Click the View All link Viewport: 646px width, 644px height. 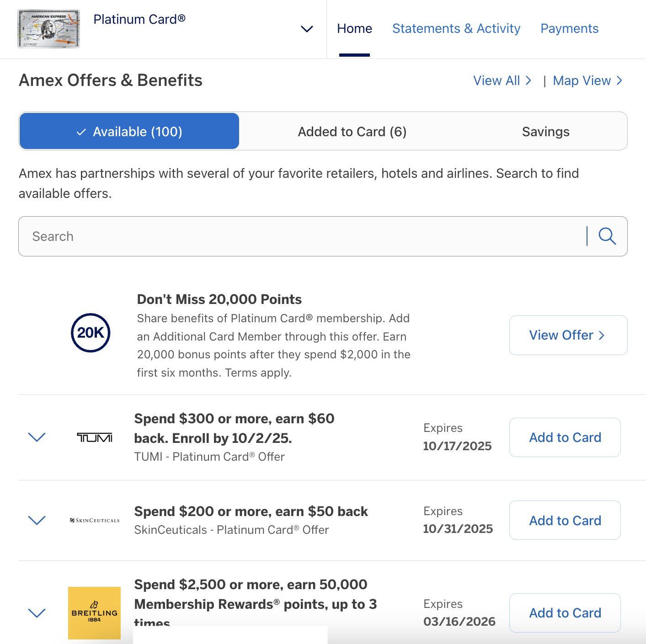point(502,80)
